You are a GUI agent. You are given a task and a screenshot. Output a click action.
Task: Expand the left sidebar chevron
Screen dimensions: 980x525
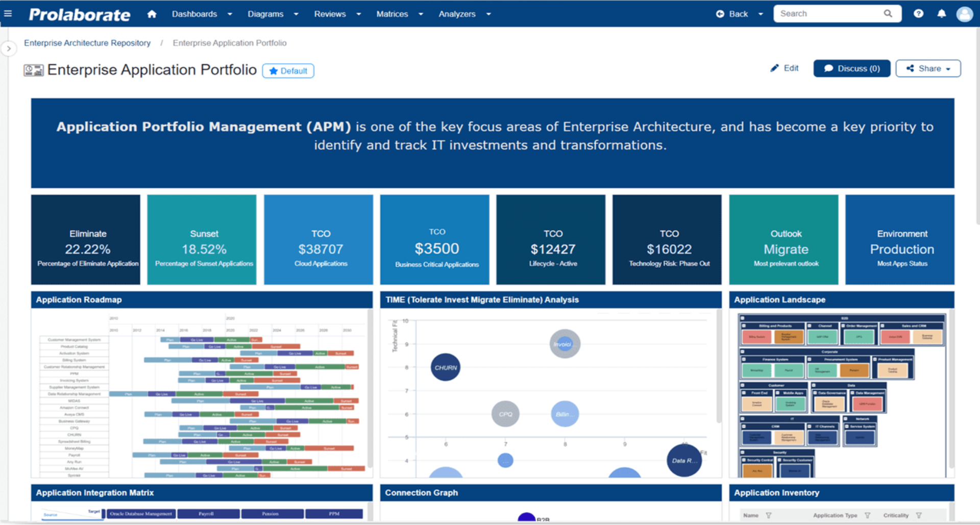(9, 48)
